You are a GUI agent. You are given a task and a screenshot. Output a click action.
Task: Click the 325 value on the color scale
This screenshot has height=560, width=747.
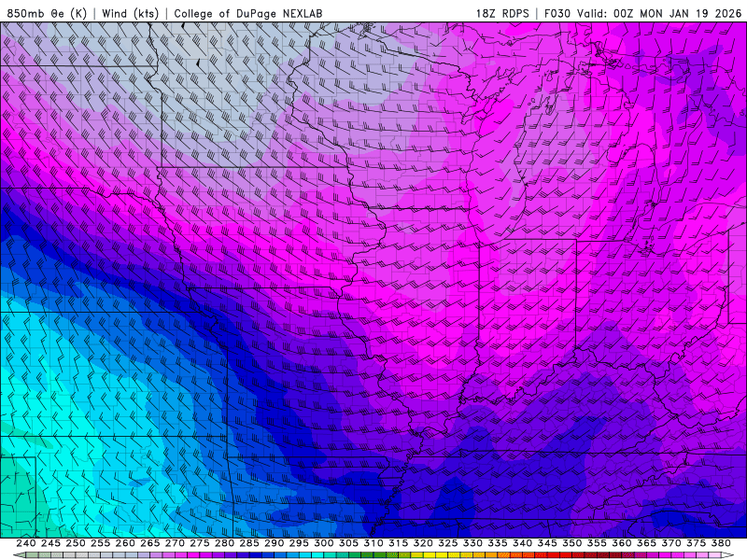click(448, 543)
